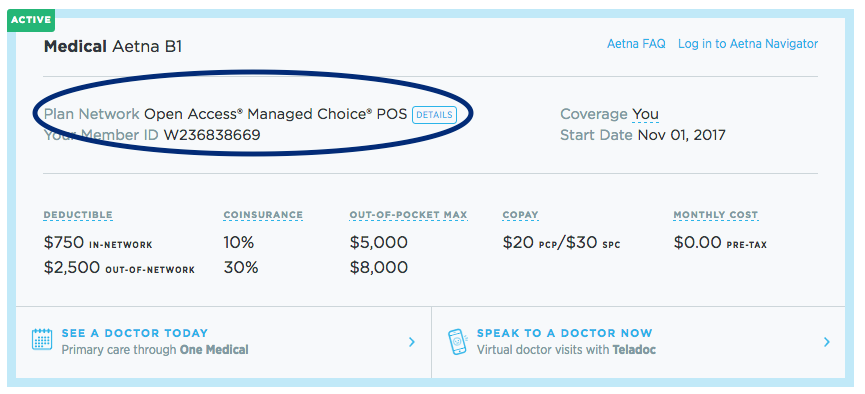The height and width of the screenshot is (394, 865).
Task: Click the OUT-OF-POCKET MAX term label
Action: (408, 215)
